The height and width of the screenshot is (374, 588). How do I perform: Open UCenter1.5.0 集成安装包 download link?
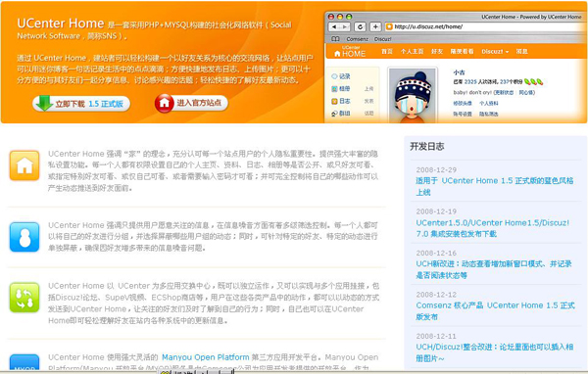(x=492, y=228)
